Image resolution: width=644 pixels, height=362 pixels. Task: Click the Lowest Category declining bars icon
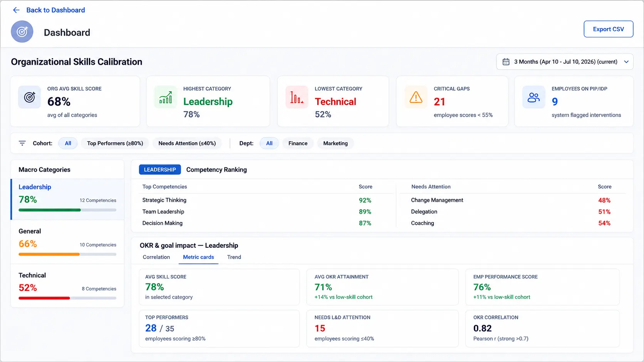(297, 97)
